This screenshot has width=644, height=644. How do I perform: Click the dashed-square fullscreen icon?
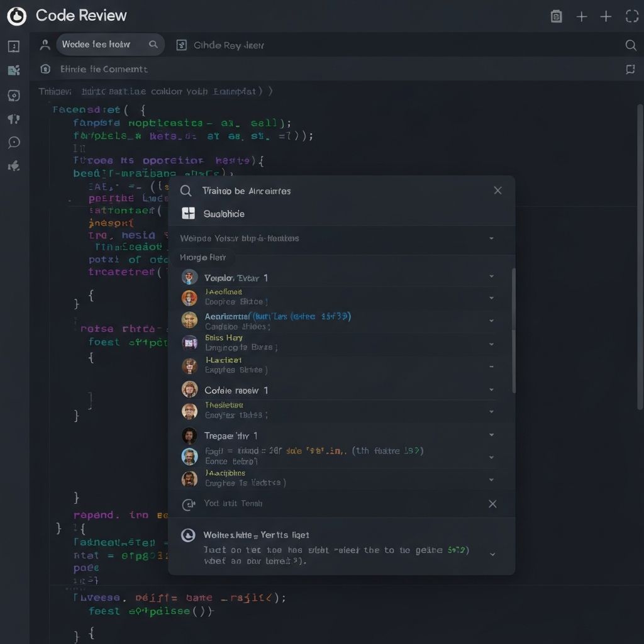pos(631,16)
